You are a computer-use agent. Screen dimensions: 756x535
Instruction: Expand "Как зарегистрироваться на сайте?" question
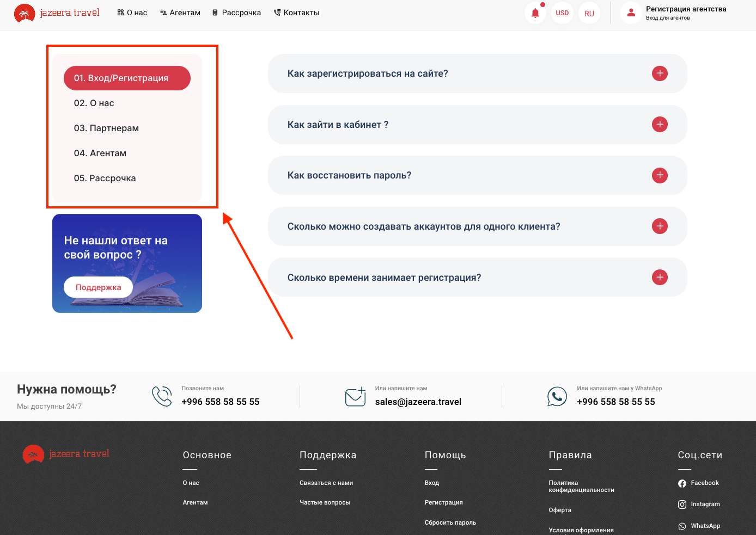[660, 73]
